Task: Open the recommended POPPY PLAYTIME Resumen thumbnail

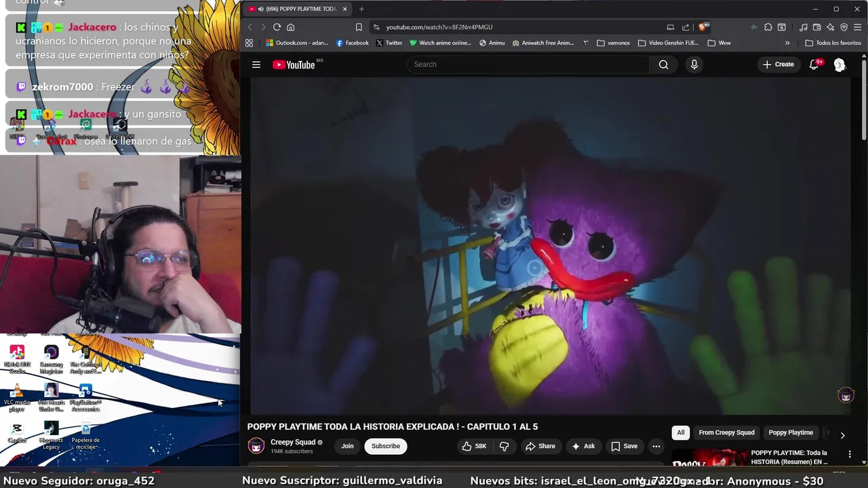Action: 709,457
